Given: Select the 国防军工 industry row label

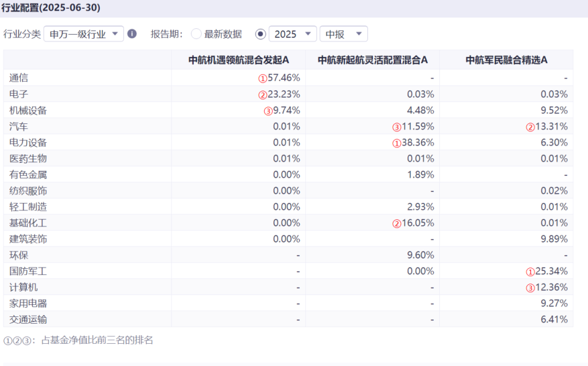Looking at the screenshot, I should pyautogui.click(x=28, y=271).
